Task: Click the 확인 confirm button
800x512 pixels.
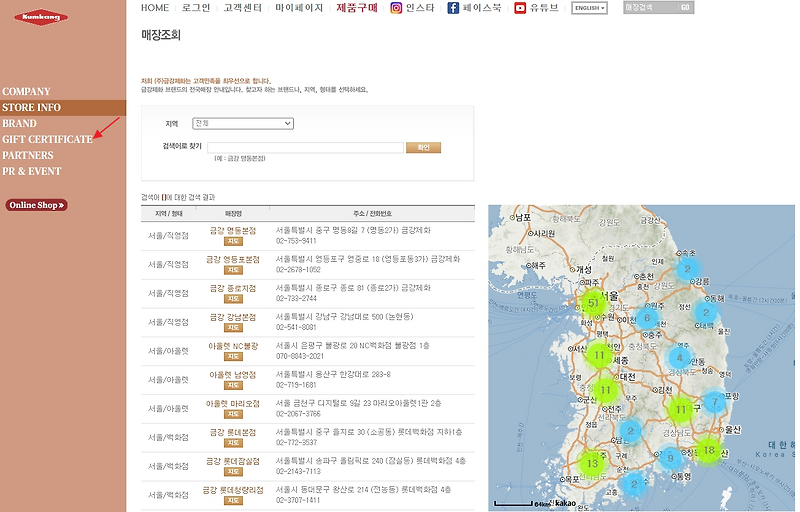Action: pos(423,148)
